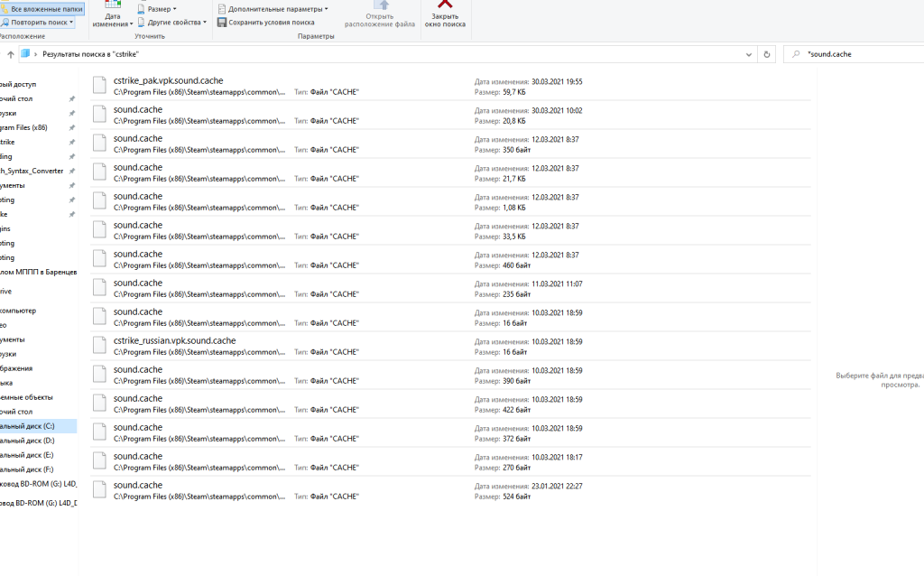Click the up arrow navigation button
This screenshot has height=576, width=924.
point(10,54)
